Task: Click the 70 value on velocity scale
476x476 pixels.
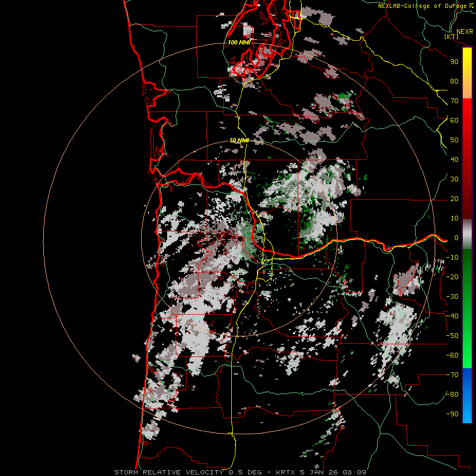Action: [x=454, y=101]
